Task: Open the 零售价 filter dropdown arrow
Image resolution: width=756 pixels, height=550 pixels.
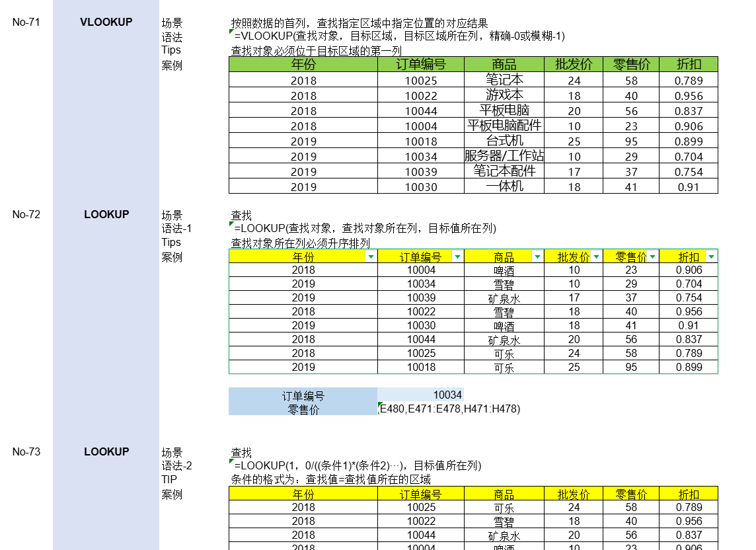Action: pyautogui.click(x=652, y=256)
